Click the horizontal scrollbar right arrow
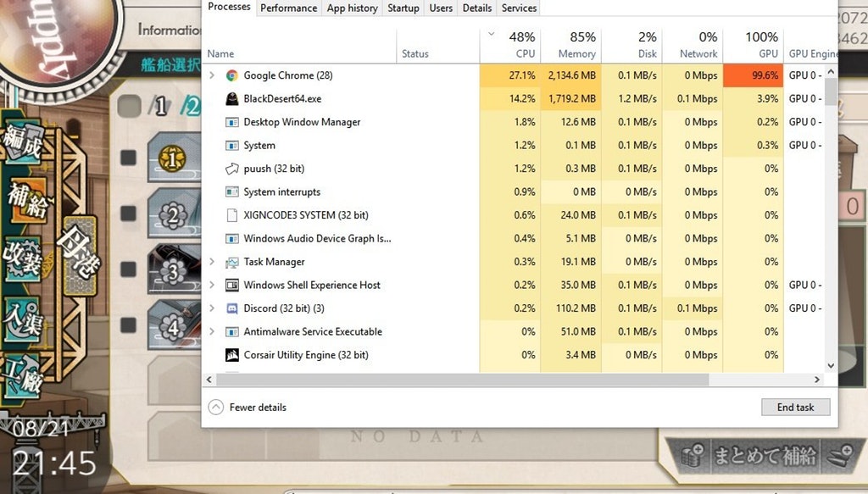This screenshot has width=868, height=494. (x=817, y=380)
